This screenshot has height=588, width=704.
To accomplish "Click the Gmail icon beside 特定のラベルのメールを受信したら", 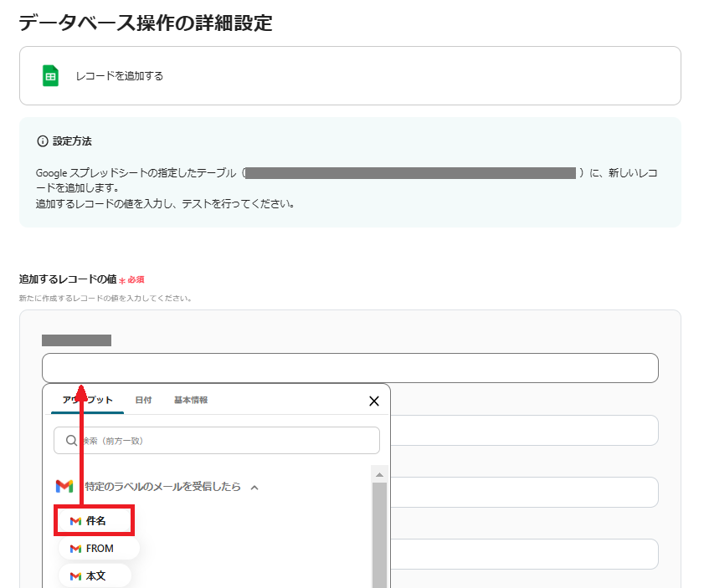I will tap(64, 486).
